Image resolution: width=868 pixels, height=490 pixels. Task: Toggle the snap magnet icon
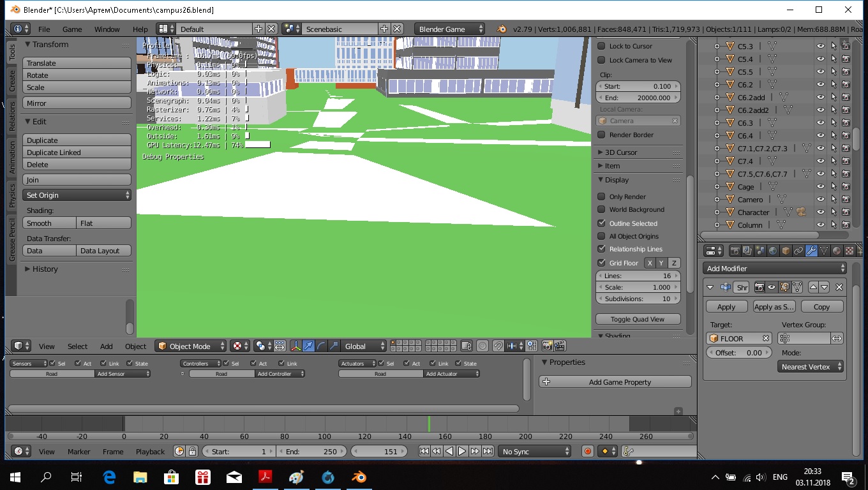(x=498, y=346)
